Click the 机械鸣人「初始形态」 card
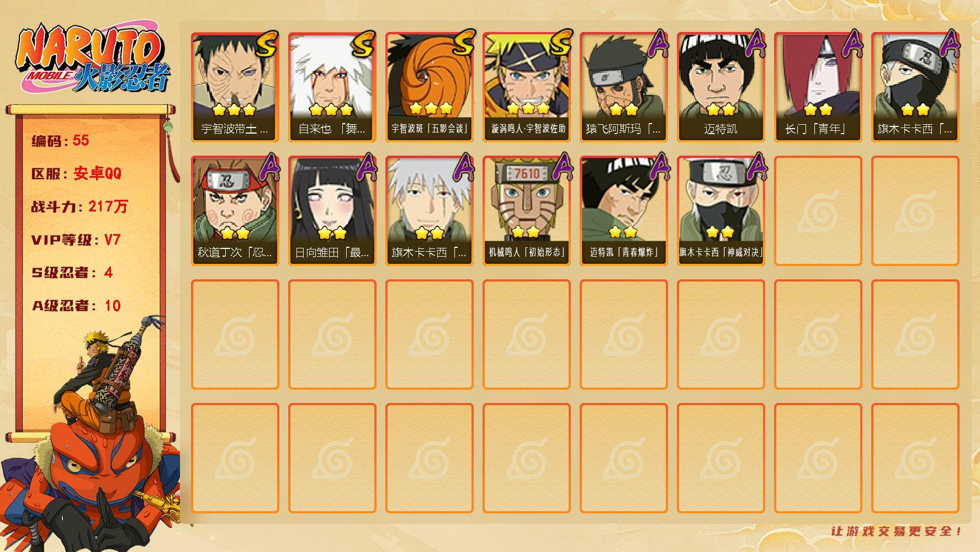Image resolution: width=980 pixels, height=552 pixels. (527, 211)
